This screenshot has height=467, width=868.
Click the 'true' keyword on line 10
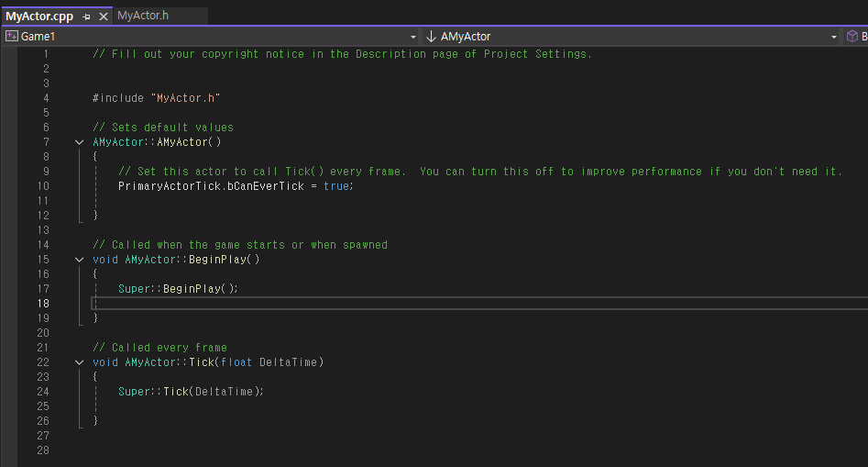pos(336,186)
